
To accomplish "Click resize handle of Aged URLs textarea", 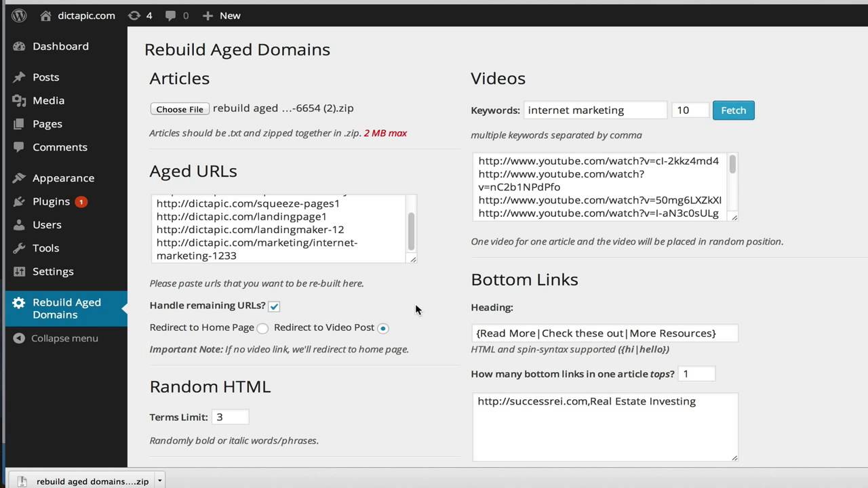I will coord(413,259).
